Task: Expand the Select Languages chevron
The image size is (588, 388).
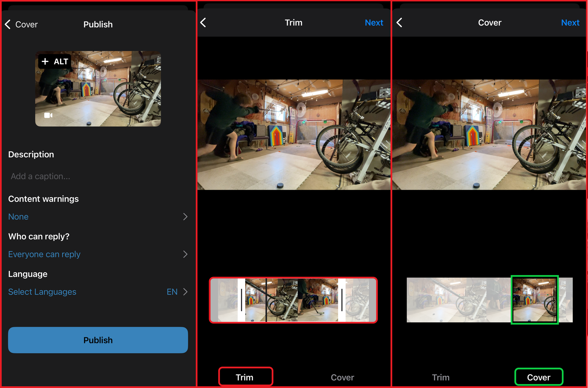Action: [186, 292]
